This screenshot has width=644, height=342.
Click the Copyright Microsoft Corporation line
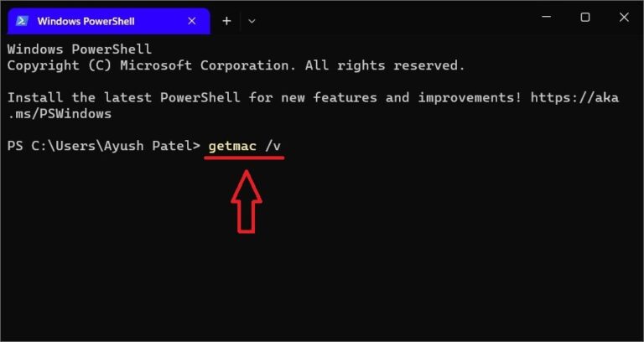pyautogui.click(x=236, y=65)
